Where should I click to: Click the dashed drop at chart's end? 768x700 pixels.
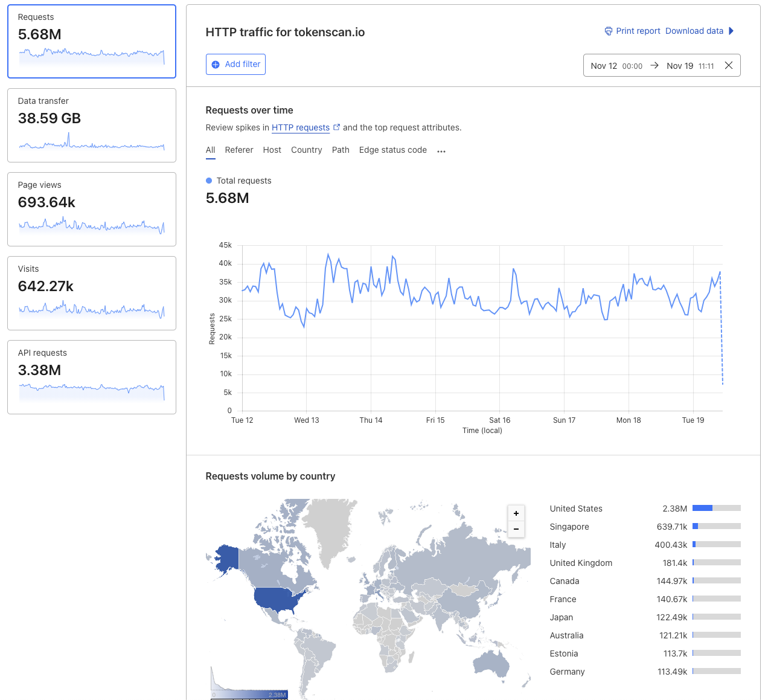pos(722,329)
